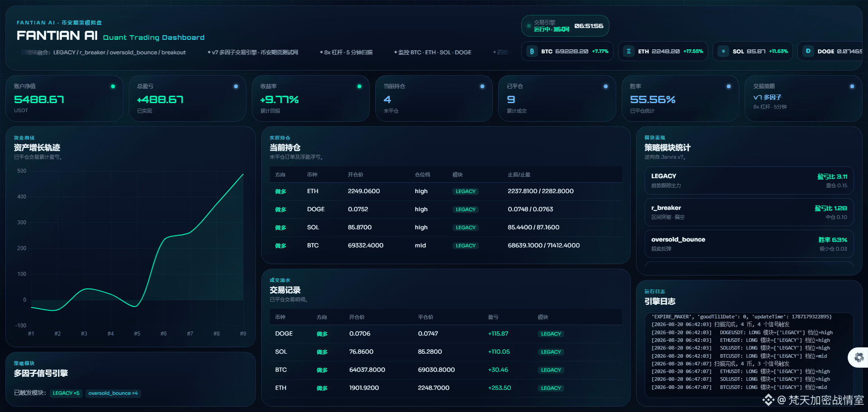Click the +253.50 ETH trade profit
Image resolution: width=868 pixels, height=412 pixels.
(500, 388)
